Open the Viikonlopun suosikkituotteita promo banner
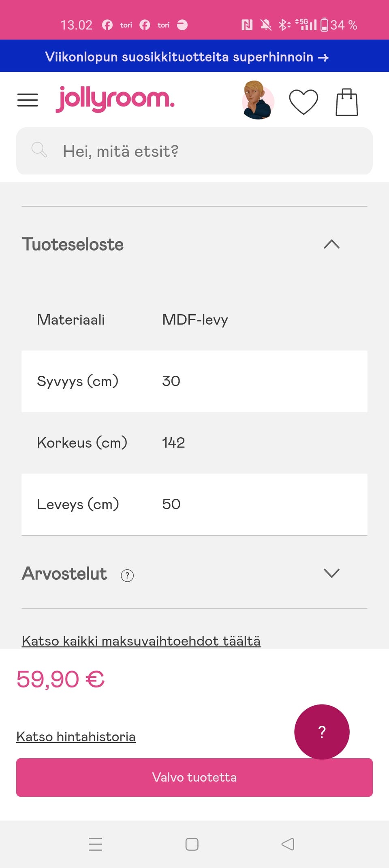 click(x=186, y=57)
